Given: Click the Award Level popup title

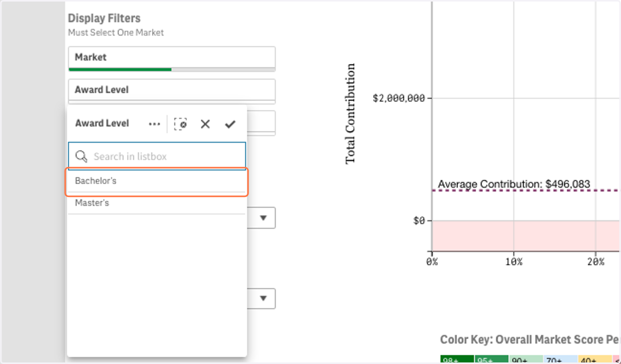Looking at the screenshot, I should click(x=102, y=124).
